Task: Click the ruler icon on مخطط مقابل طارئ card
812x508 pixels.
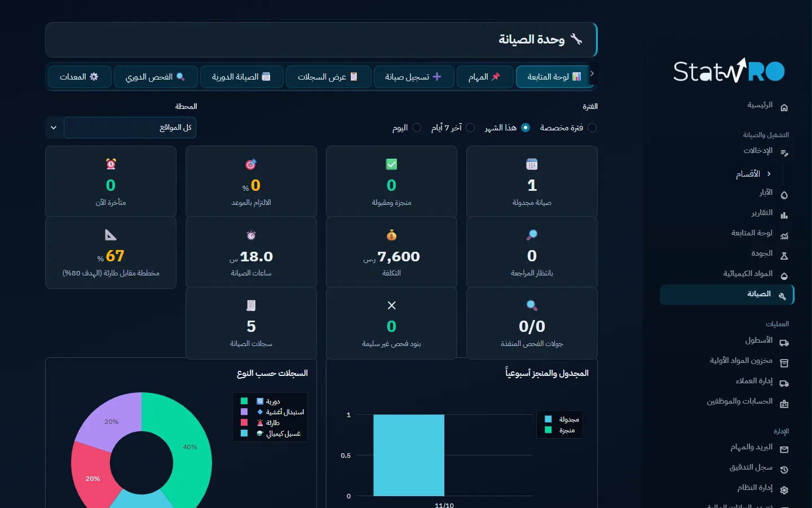Action: point(111,235)
